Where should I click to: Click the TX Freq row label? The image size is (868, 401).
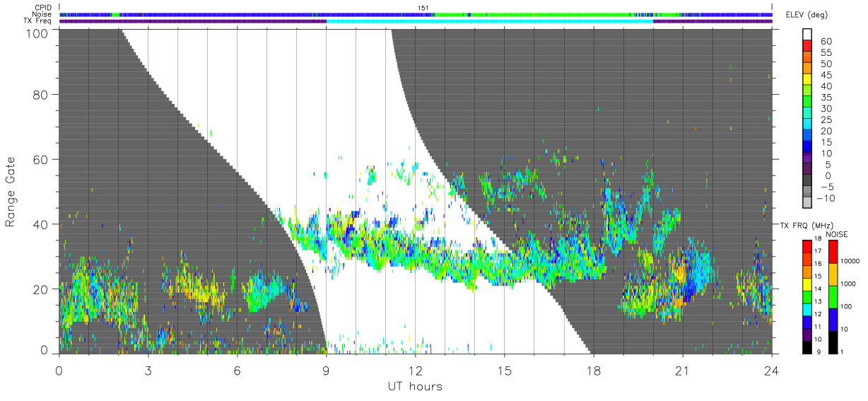click(37, 21)
